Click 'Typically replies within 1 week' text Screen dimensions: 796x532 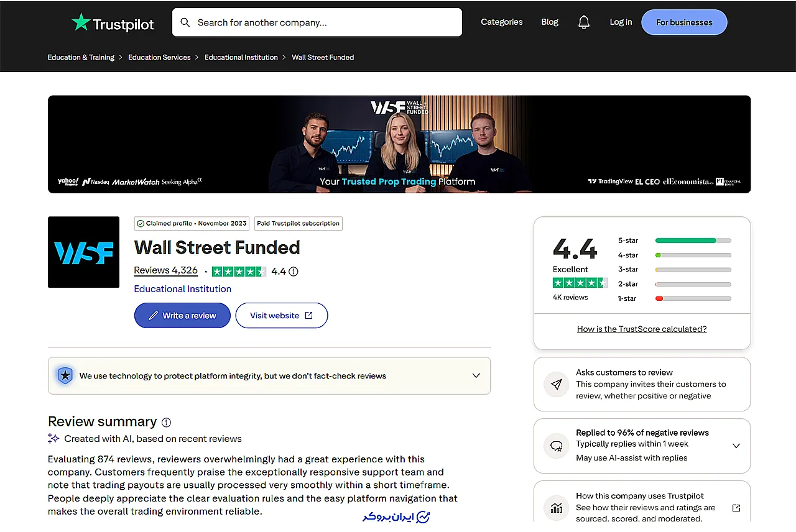coord(632,444)
